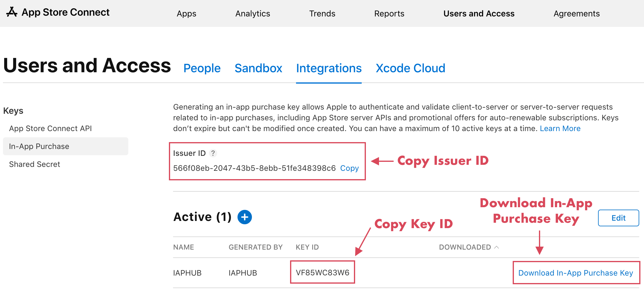Click the Learn More link

point(560,128)
